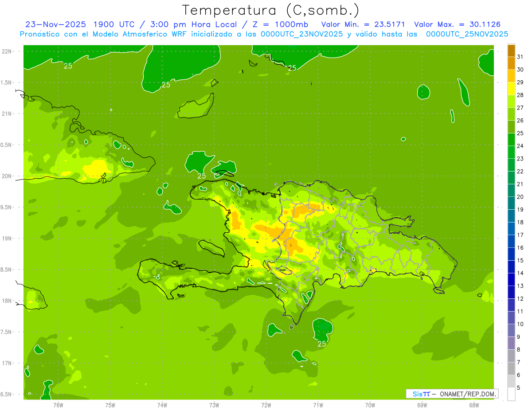Screen dimensions: 532x411
Task: Click the '76W' longitude axis label
Action: click(x=58, y=405)
